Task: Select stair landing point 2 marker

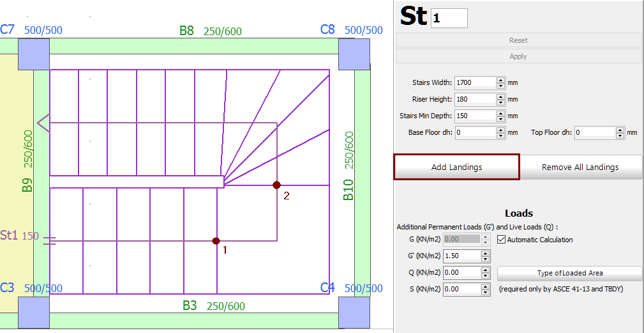Action: tap(276, 185)
